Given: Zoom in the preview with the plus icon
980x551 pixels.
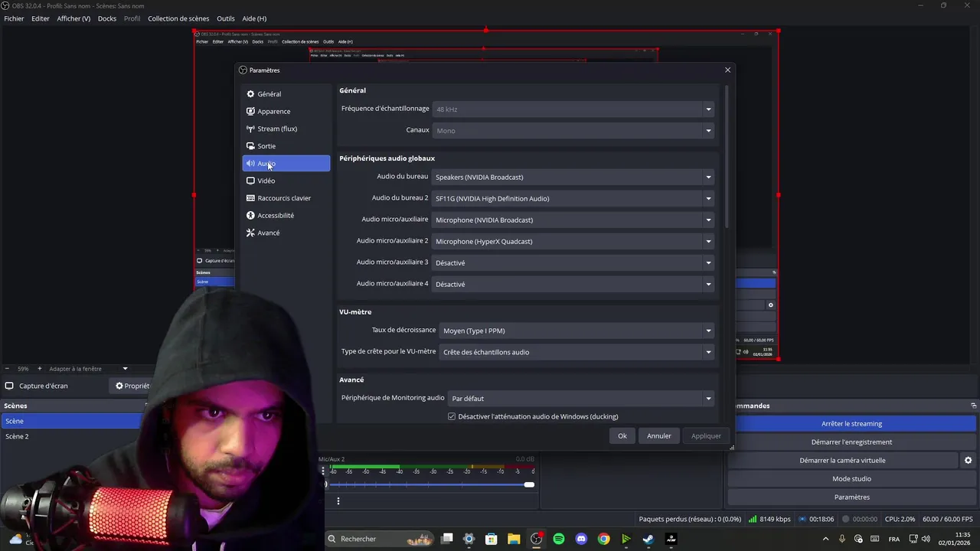Looking at the screenshot, I should 40,369.
